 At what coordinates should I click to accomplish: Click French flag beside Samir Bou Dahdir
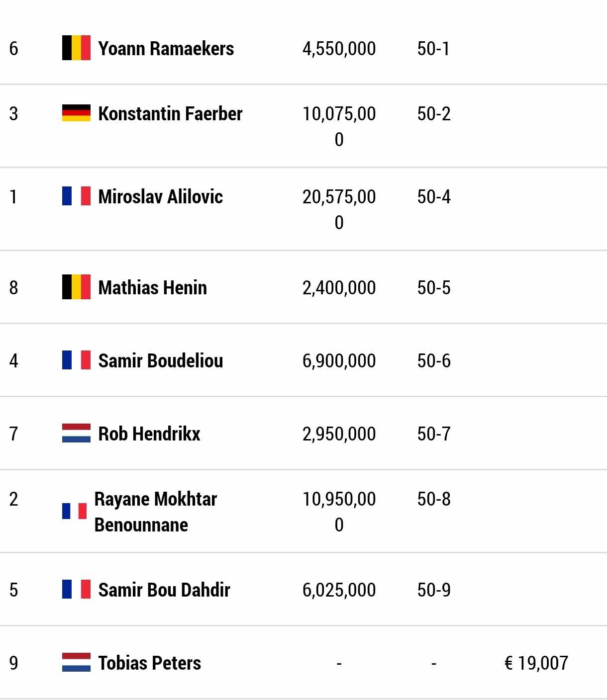click(x=76, y=589)
